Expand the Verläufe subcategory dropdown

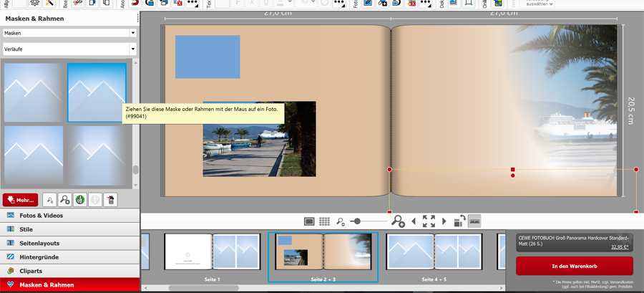coord(69,49)
